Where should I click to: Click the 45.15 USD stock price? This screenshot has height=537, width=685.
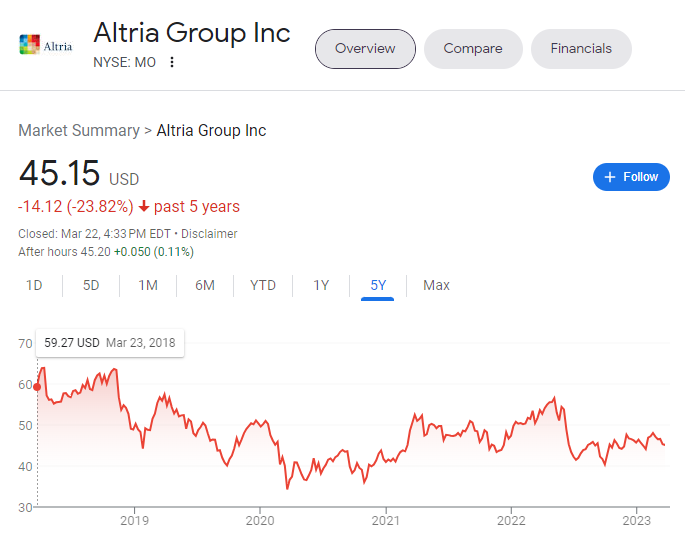pyautogui.click(x=60, y=173)
